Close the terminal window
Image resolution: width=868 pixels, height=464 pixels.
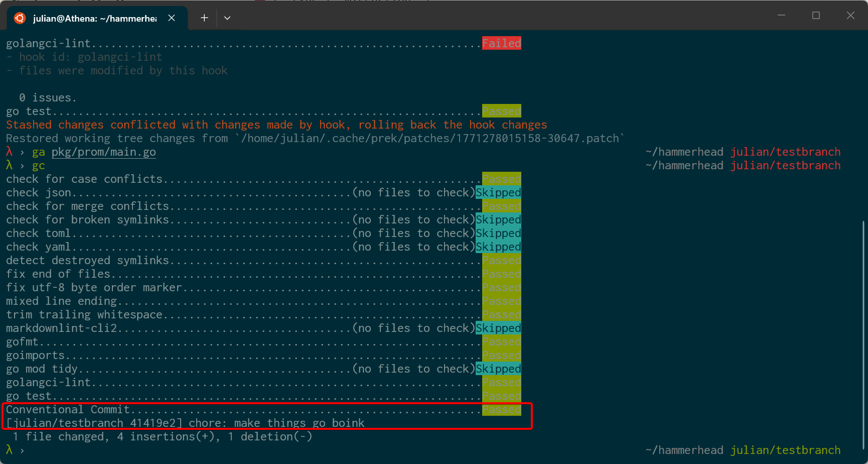click(850, 16)
